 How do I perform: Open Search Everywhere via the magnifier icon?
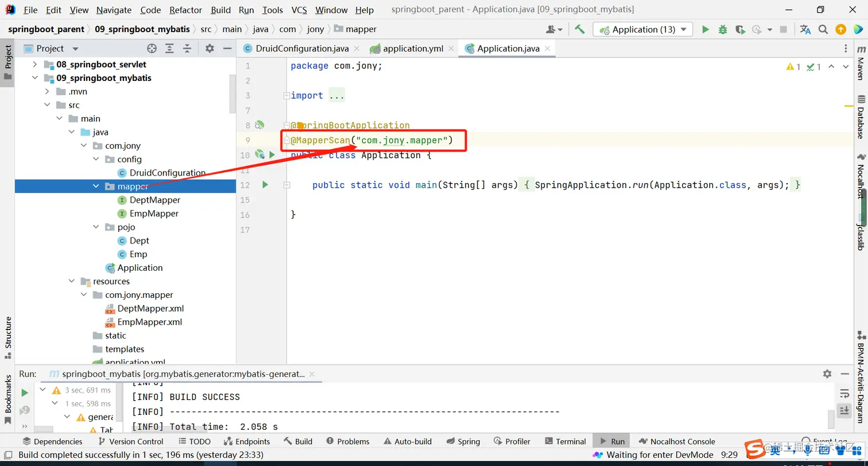(x=823, y=29)
